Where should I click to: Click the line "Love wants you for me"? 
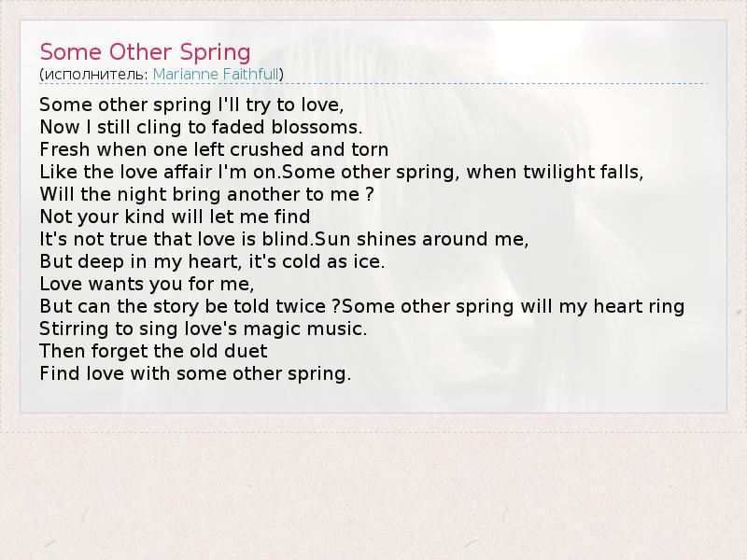point(147,284)
